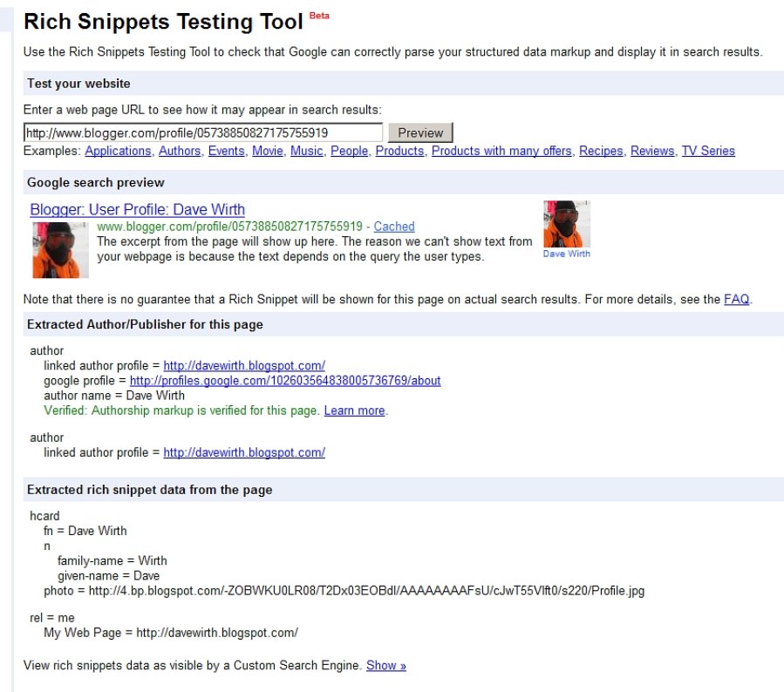Open first linked author profile davewirth.blogspot.com link
This screenshot has width=784, height=692.
click(x=244, y=366)
